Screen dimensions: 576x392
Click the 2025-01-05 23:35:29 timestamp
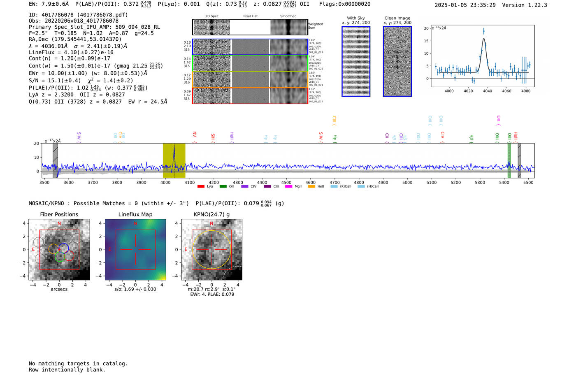(x=465, y=5)
